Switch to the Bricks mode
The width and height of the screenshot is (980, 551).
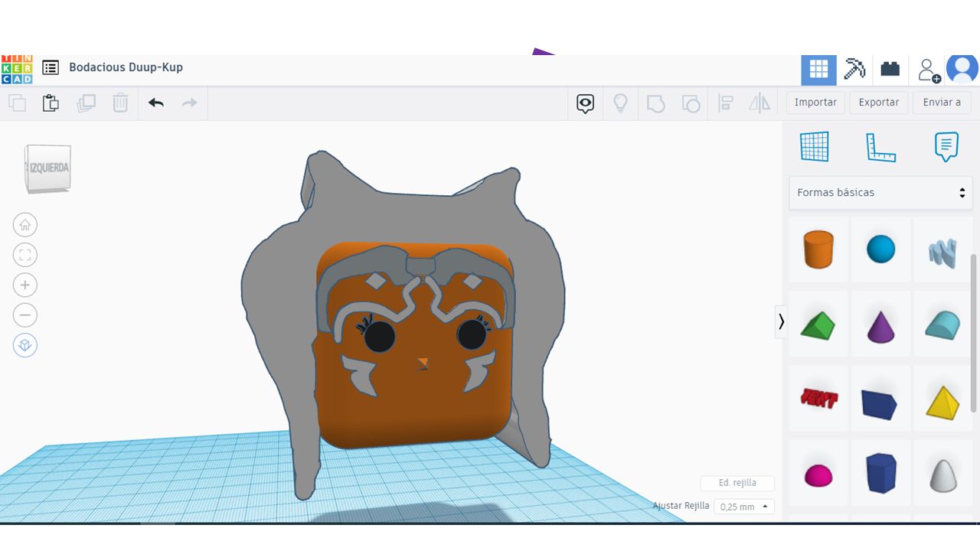[890, 70]
